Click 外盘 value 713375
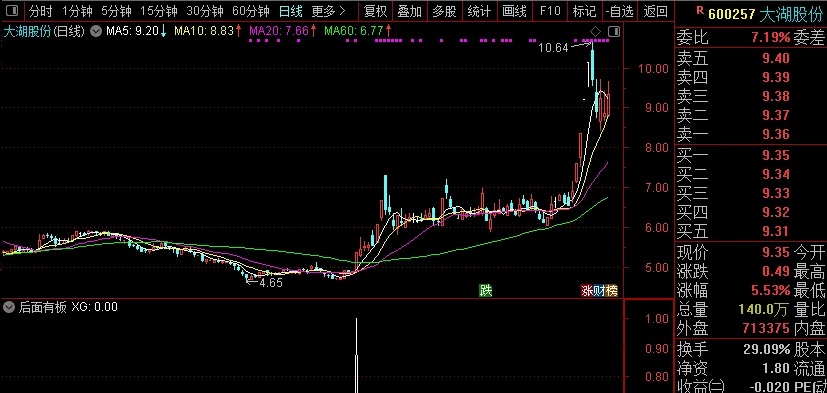This screenshot has height=393, width=827. (x=766, y=329)
